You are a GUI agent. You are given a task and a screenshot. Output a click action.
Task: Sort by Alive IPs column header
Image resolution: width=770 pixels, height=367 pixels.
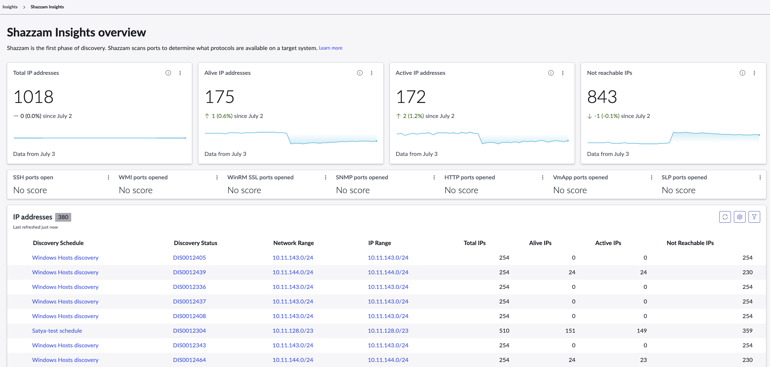coord(540,243)
